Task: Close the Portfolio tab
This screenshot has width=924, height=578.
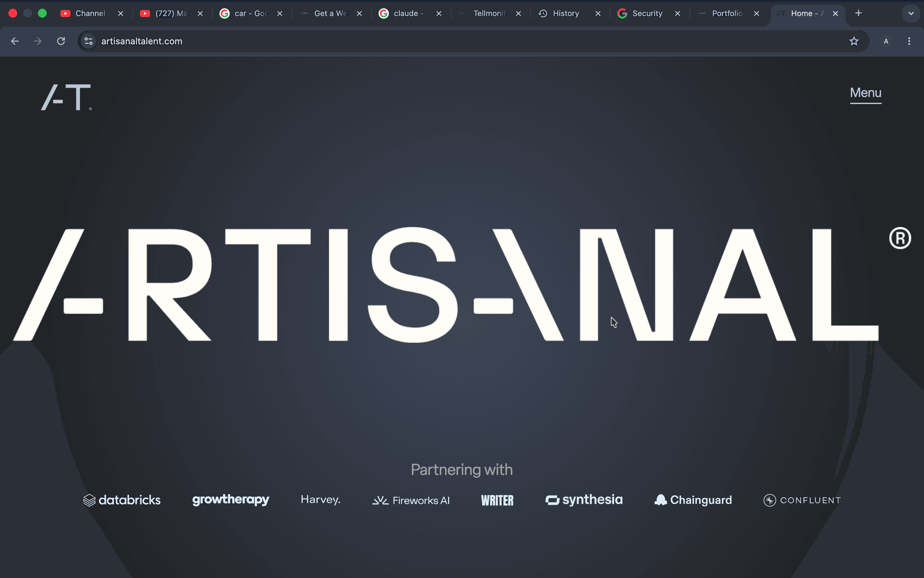Action: pyautogui.click(x=757, y=13)
